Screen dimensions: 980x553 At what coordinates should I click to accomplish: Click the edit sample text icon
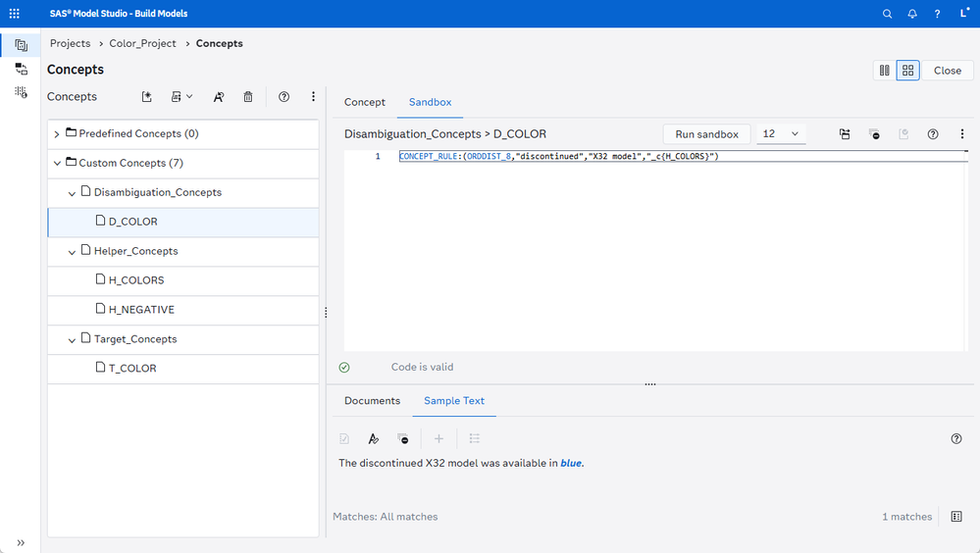tap(373, 438)
